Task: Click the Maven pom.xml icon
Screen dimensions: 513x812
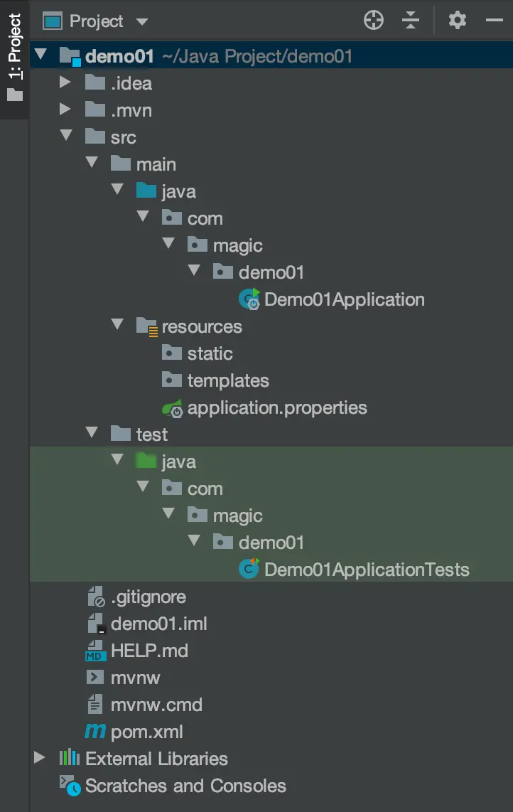Action: [x=95, y=732]
